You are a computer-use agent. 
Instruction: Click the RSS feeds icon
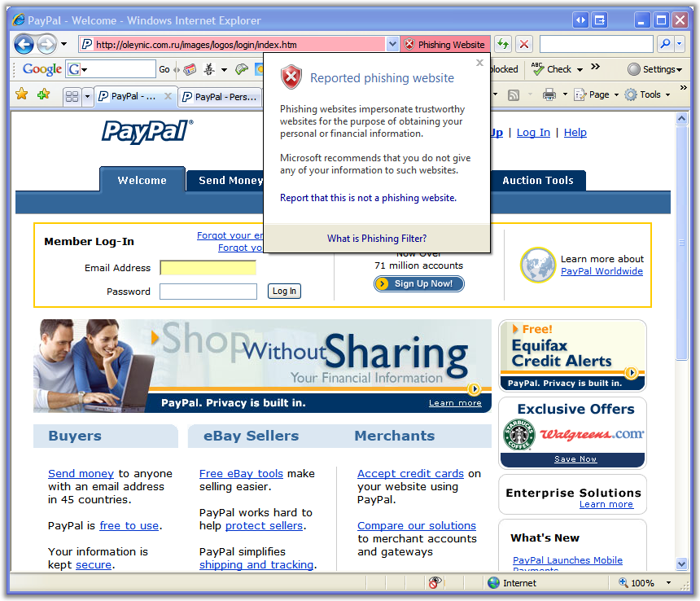pos(514,95)
